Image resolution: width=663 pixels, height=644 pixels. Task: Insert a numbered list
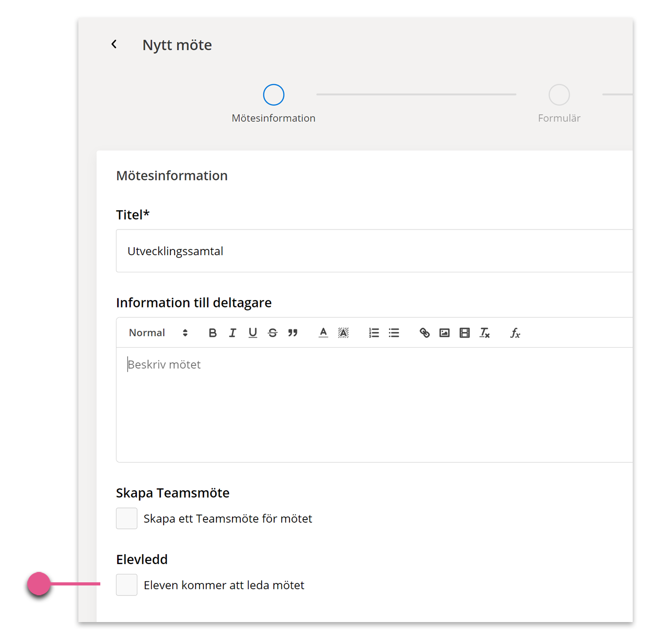click(374, 333)
